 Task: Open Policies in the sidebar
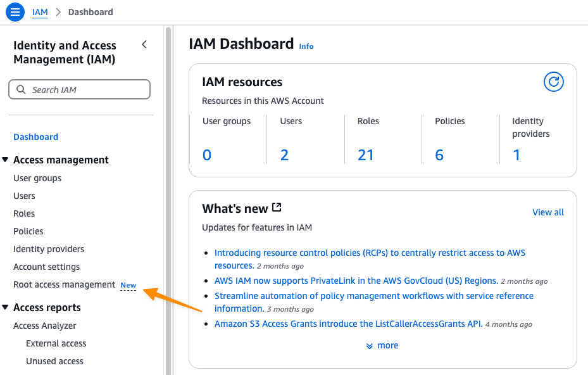[x=28, y=231]
